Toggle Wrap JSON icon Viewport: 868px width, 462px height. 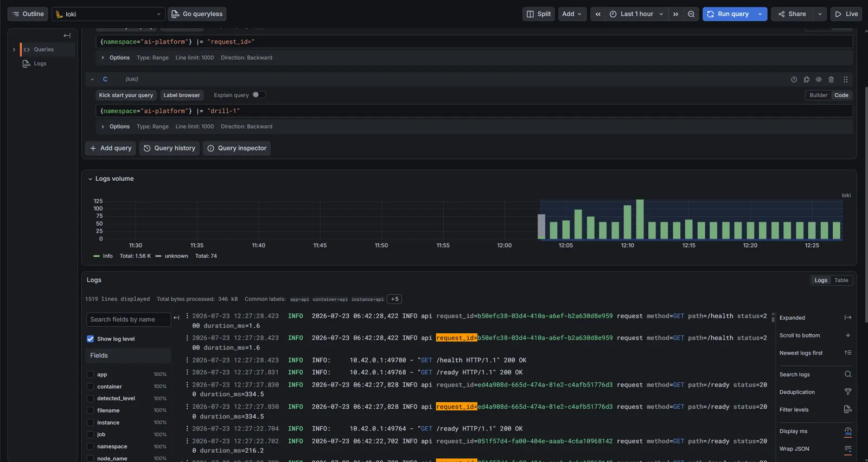tap(848, 449)
